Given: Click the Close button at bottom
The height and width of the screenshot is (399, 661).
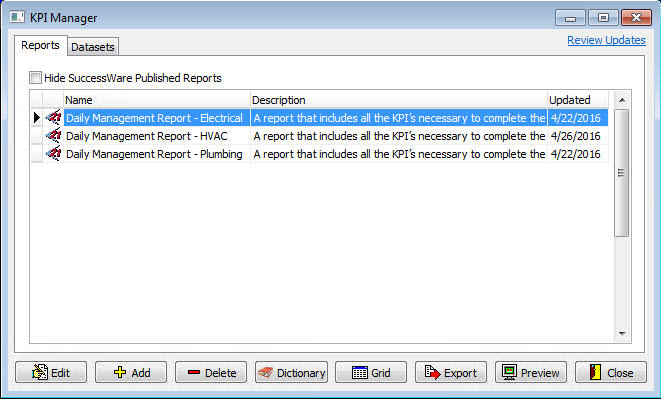Looking at the screenshot, I should point(611,372).
